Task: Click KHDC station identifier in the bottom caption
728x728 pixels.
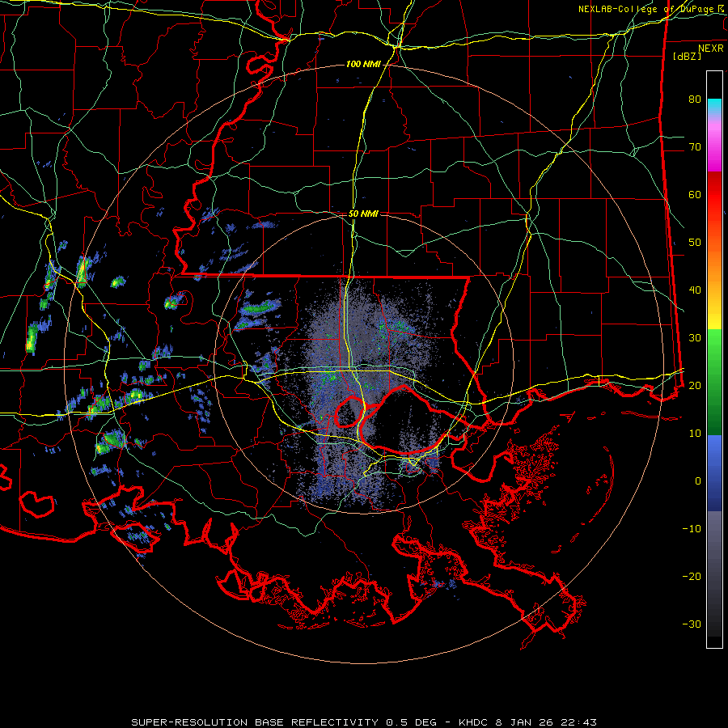Action: coord(472,722)
